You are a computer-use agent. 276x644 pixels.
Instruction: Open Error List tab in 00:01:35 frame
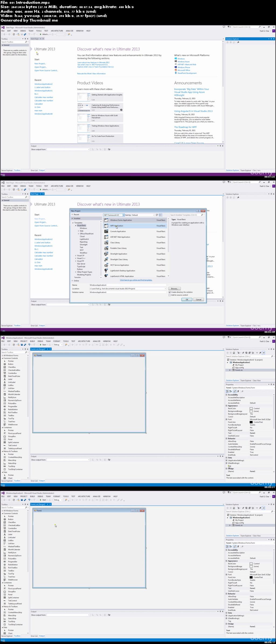34,170
